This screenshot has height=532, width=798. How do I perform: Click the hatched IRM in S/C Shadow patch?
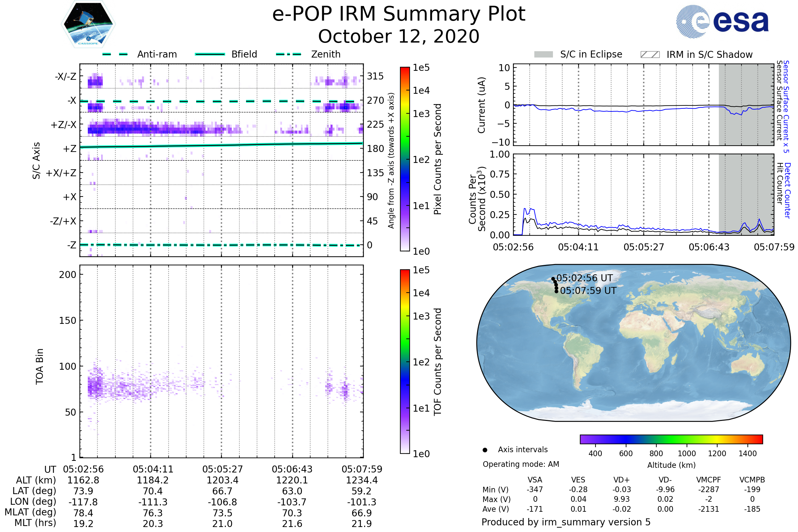click(x=650, y=55)
